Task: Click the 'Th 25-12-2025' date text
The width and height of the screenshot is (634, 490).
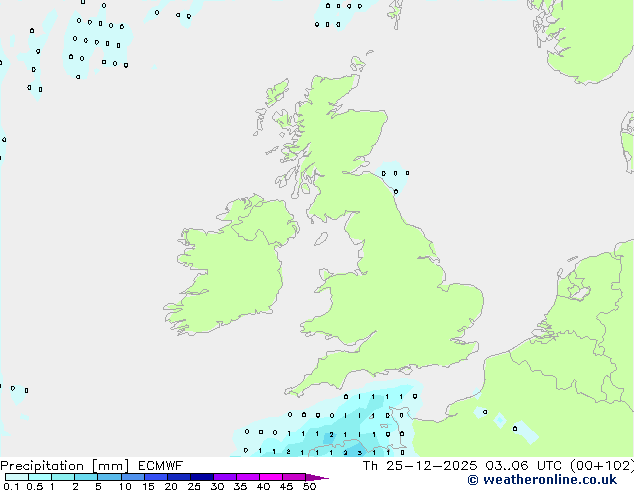Action: (420, 466)
